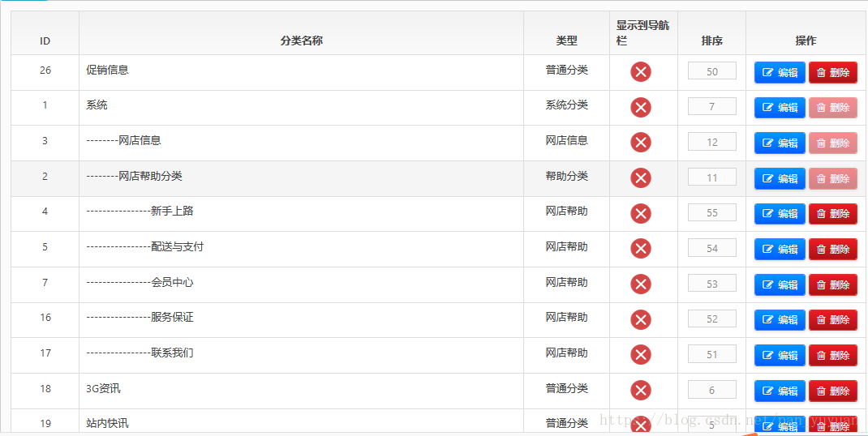Delete the 会员中心 category
Screen dimensions: 868x436
[833, 285]
